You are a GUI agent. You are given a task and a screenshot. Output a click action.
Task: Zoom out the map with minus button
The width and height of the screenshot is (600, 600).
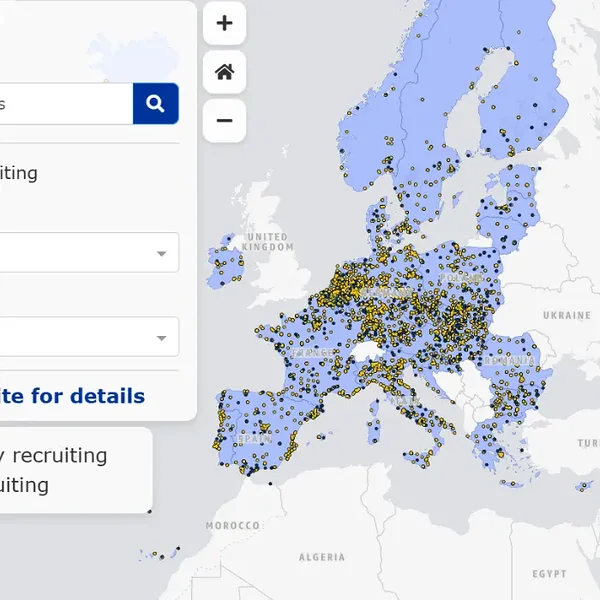coord(224,121)
